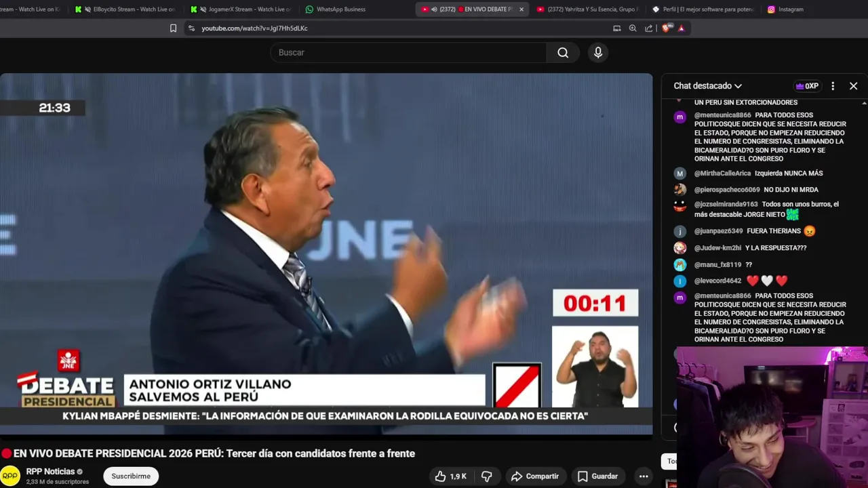868x488 pixels.
Task: Switch to Yahritza Y Su Esencia tab
Action: click(x=587, y=9)
